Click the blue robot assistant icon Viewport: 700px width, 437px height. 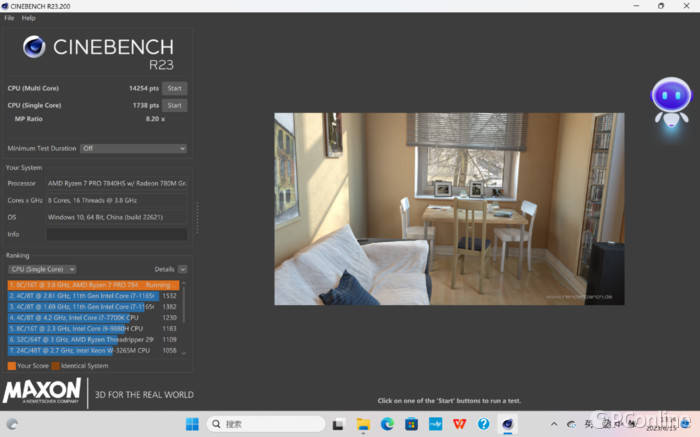pyautogui.click(x=670, y=100)
